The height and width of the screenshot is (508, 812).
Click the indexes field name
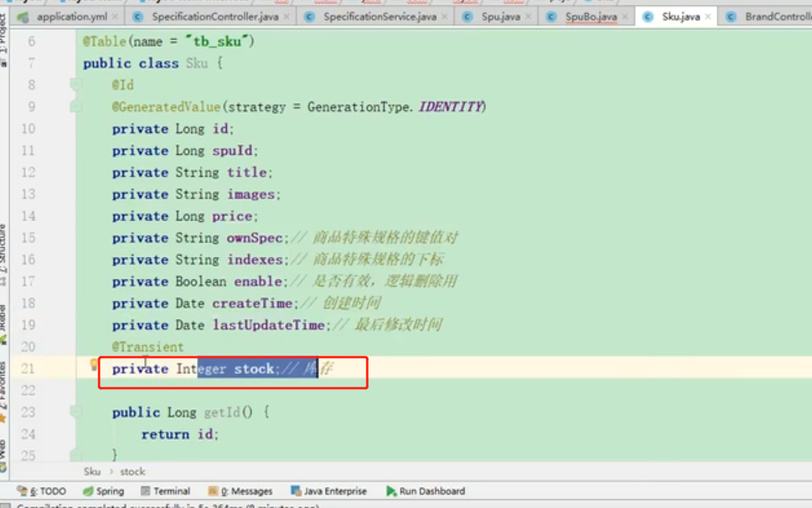pyautogui.click(x=255, y=260)
